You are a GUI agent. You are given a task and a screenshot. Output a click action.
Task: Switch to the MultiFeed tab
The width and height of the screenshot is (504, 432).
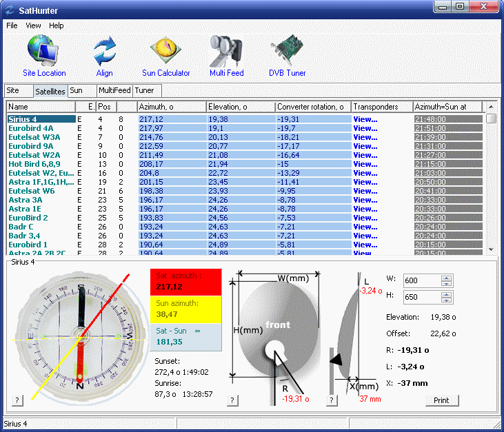tap(114, 90)
